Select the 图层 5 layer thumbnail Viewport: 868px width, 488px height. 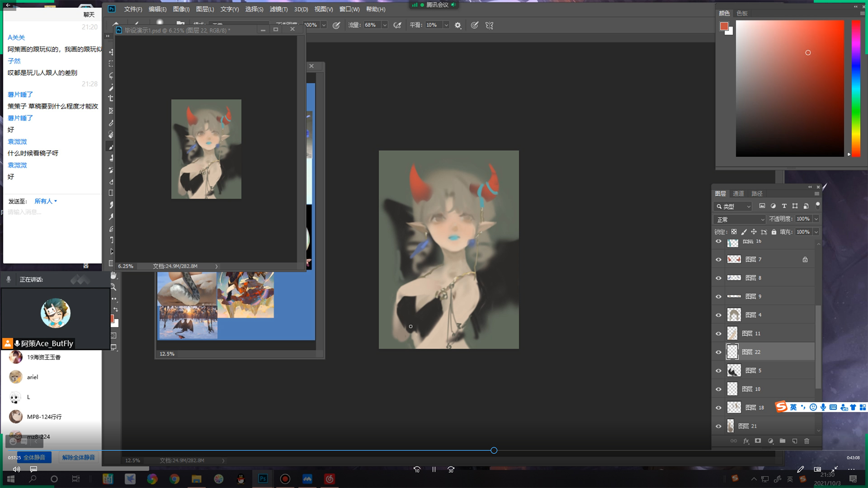click(x=734, y=371)
